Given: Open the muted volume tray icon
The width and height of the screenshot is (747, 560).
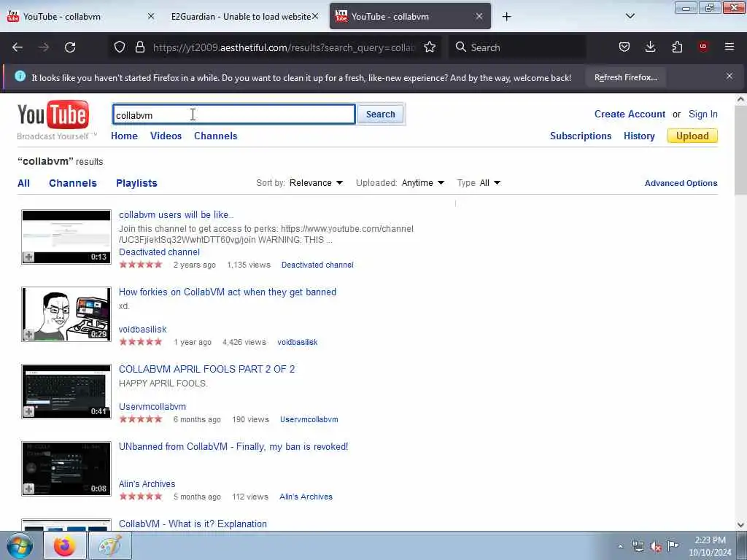Looking at the screenshot, I should pos(656,547).
